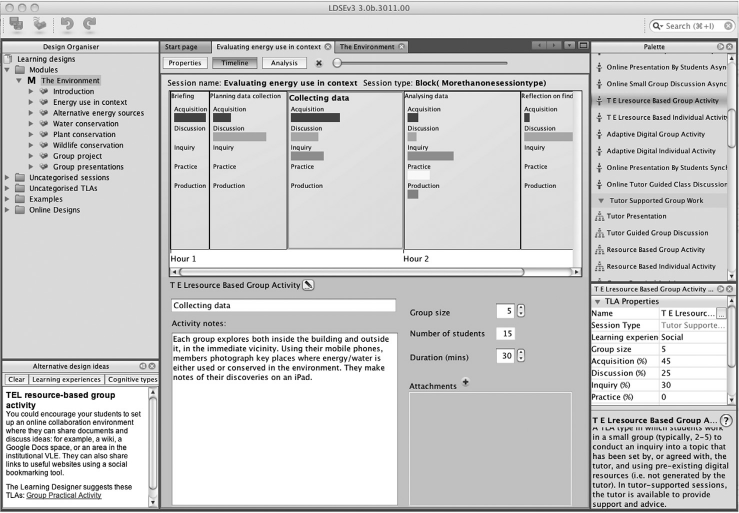Click the edit pencil icon beside activity title
This screenshot has width=739, height=513.
pyautogui.click(x=308, y=285)
